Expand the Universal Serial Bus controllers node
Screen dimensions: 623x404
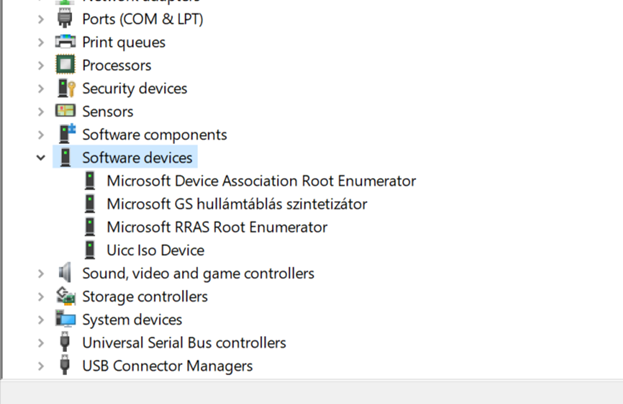coord(40,343)
